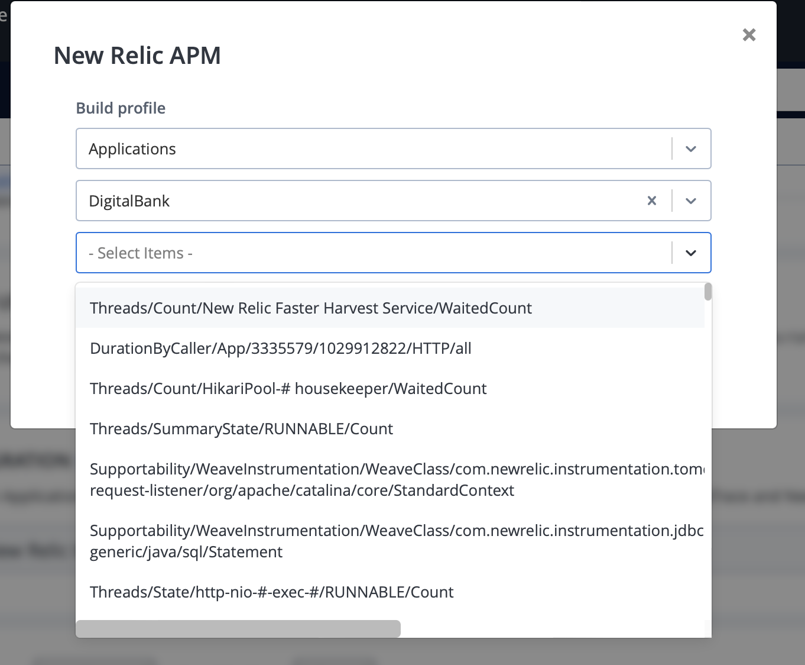Image resolution: width=805 pixels, height=665 pixels.
Task: Pick Threads/State/http-nio-#-exec-#/RUNNABLE/Count option
Action: [390, 592]
